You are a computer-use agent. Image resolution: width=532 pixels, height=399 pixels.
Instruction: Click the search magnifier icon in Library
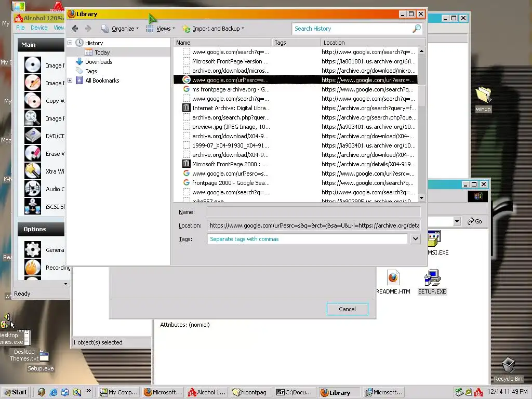point(417,29)
